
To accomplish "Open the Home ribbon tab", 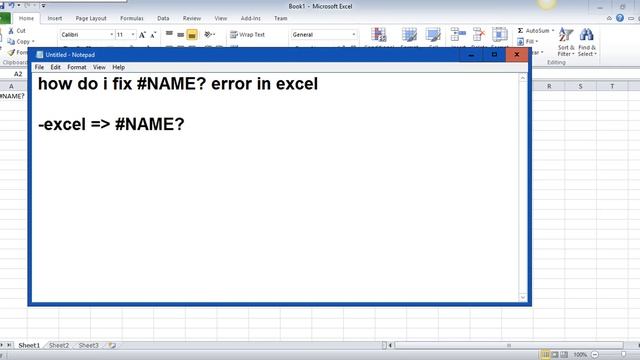I will coord(26,18).
